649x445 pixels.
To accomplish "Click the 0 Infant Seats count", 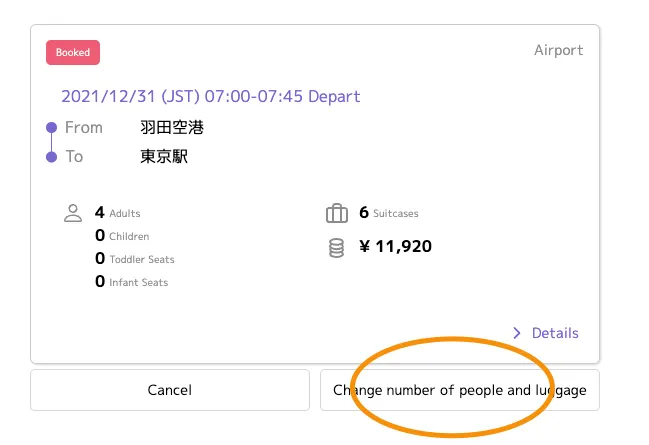I will (x=100, y=282).
